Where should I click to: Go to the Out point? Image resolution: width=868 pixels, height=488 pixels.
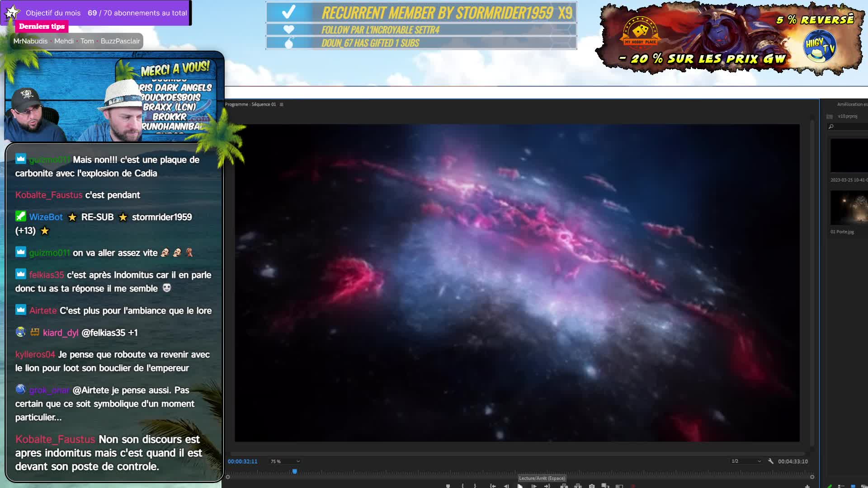tap(547, 486)
